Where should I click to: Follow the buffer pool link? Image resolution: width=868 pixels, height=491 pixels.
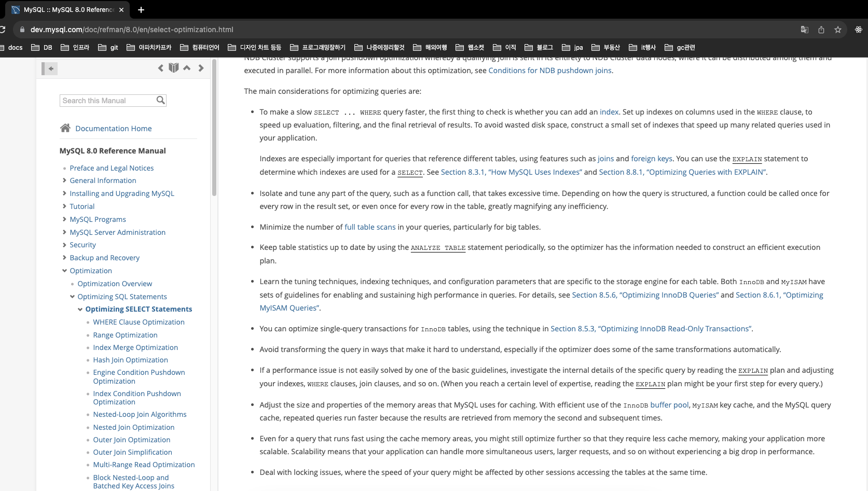click(x=669, y=405)
